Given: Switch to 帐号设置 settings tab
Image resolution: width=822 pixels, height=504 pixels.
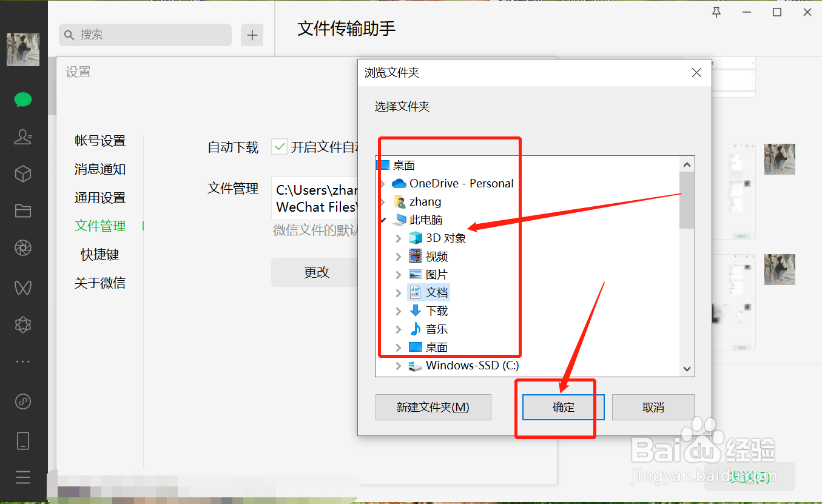Looking at the screenshot, I should pyautogui.click(x=100, y=141).
